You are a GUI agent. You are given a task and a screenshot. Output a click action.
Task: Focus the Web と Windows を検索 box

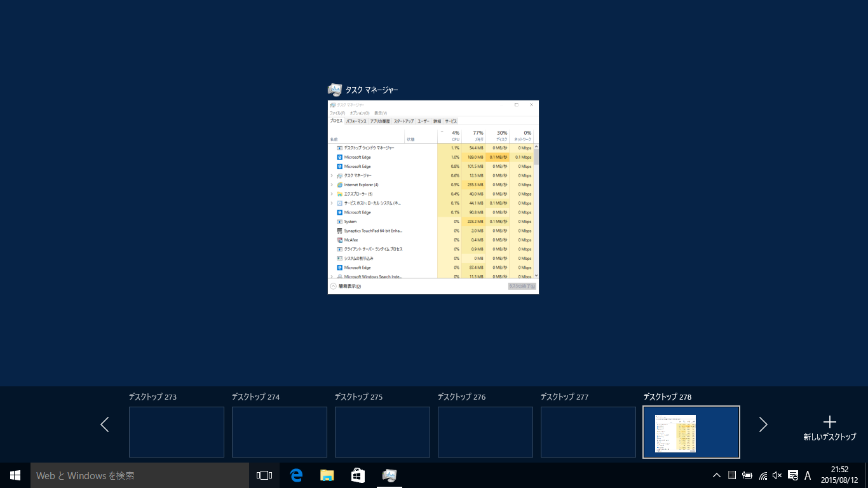[x=140, y=475]
